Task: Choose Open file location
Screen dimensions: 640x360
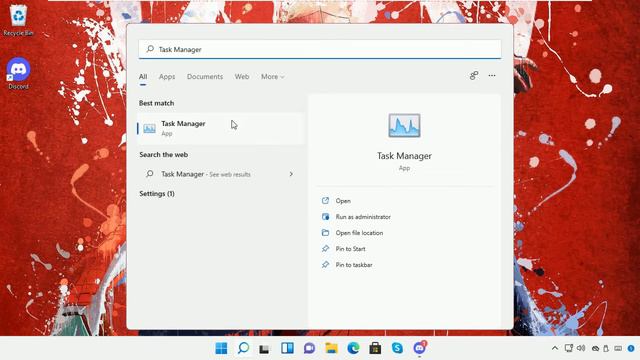Action: [359, 233]
